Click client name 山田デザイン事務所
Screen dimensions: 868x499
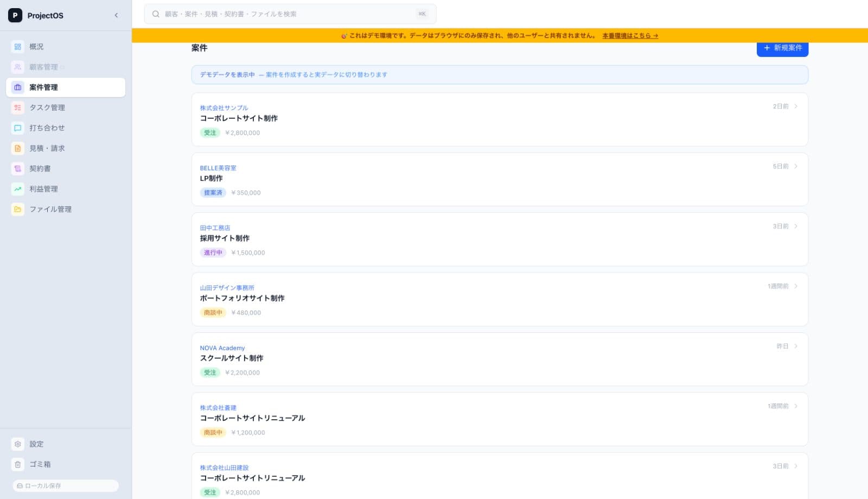(227, 288)
